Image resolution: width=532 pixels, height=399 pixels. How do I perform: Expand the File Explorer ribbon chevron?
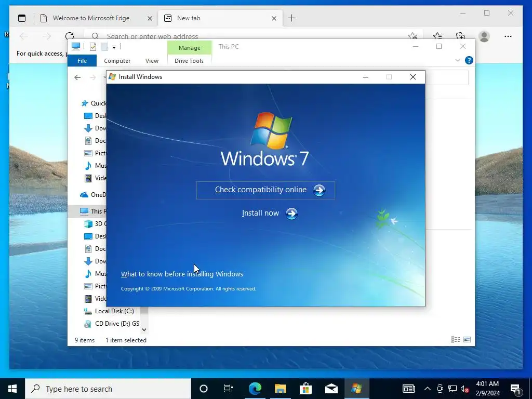coord(457,60)
